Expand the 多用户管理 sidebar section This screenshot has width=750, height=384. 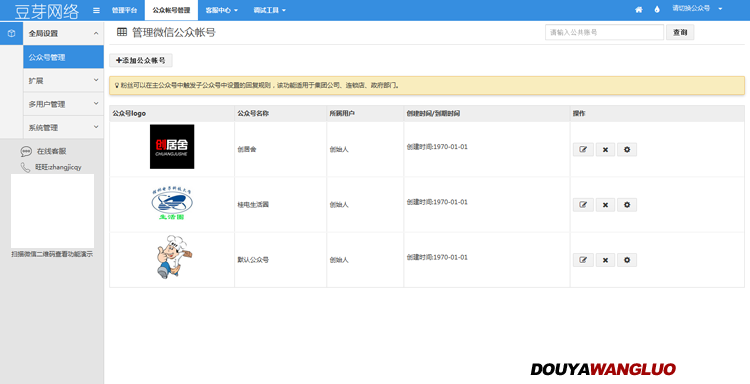pos(63,104)
